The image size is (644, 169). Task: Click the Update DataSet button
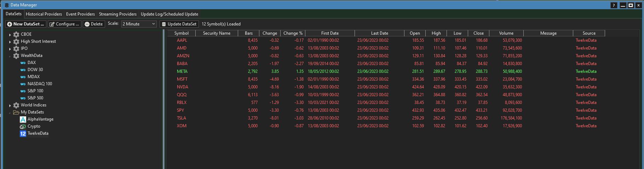pos(179,24)
